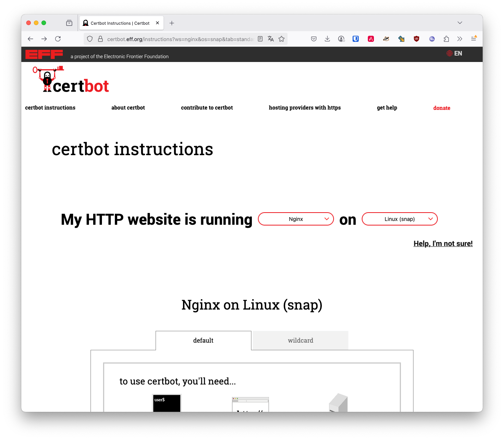Open about certbot nav item

coord(128,108)
